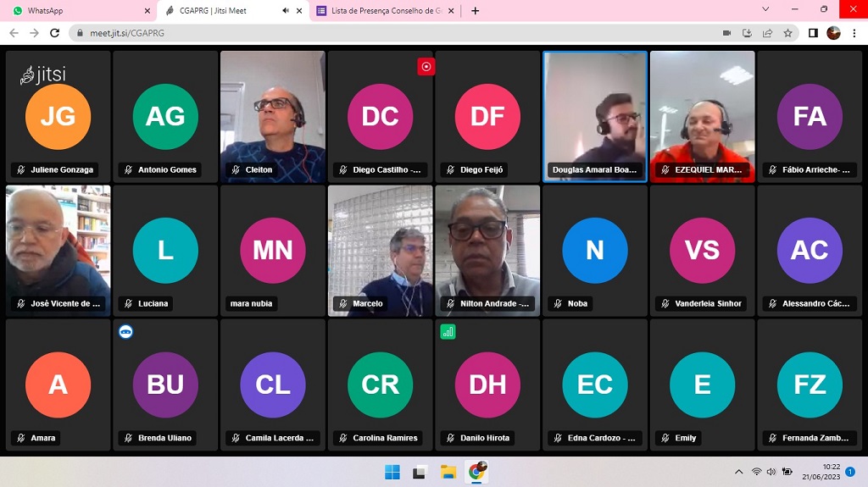Select Emily's E avatar
Viewport: 868px width, 487px height.
(x=703, y=385)
